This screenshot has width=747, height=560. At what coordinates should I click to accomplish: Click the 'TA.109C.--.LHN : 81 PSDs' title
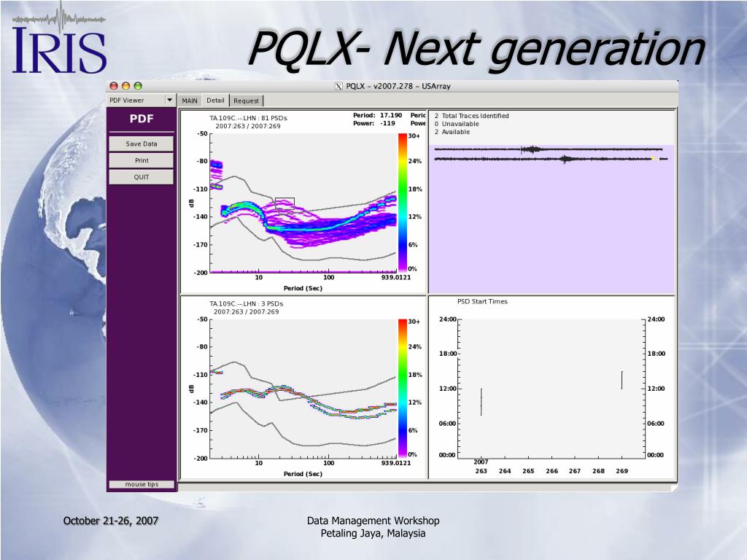pos(248,118)
